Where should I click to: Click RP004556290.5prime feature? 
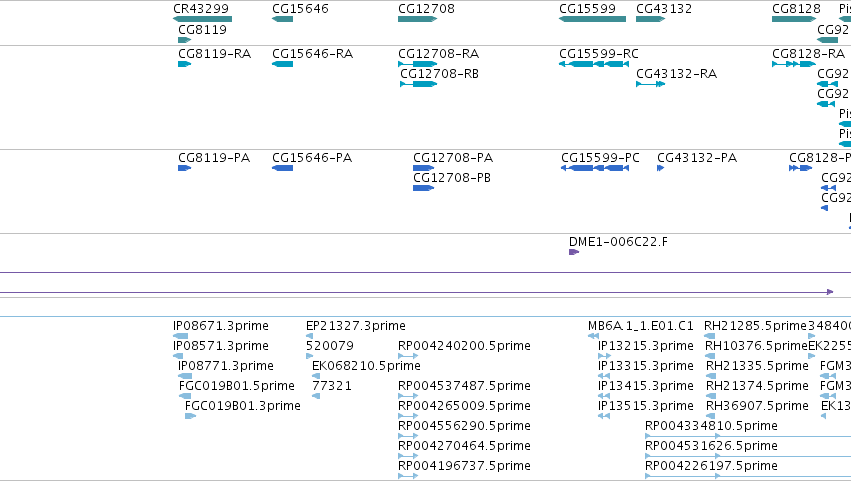pos(408,436)
